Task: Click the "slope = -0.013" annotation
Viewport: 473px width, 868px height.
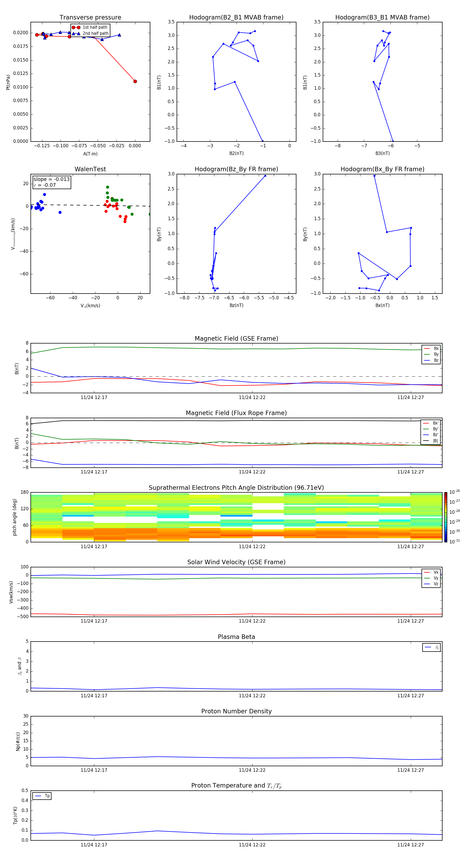Action: click(52, 179)
